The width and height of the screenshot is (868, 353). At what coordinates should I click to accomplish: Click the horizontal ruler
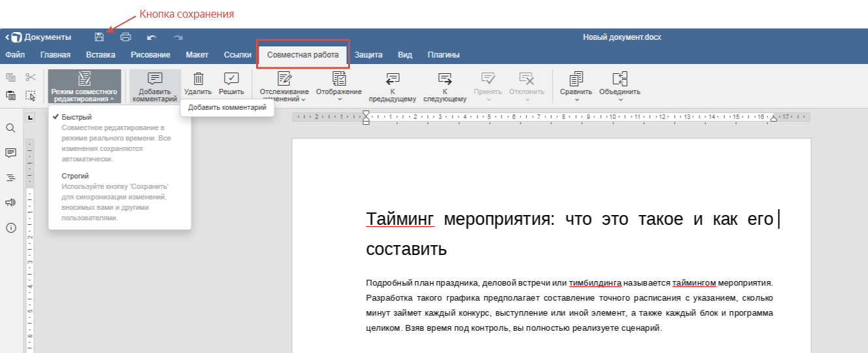coord(552,117)
